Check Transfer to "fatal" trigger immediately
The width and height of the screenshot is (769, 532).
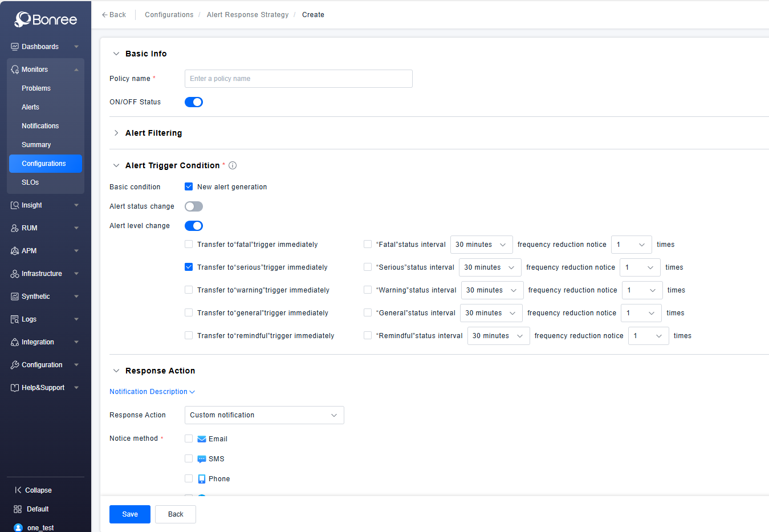click(189, 245)
